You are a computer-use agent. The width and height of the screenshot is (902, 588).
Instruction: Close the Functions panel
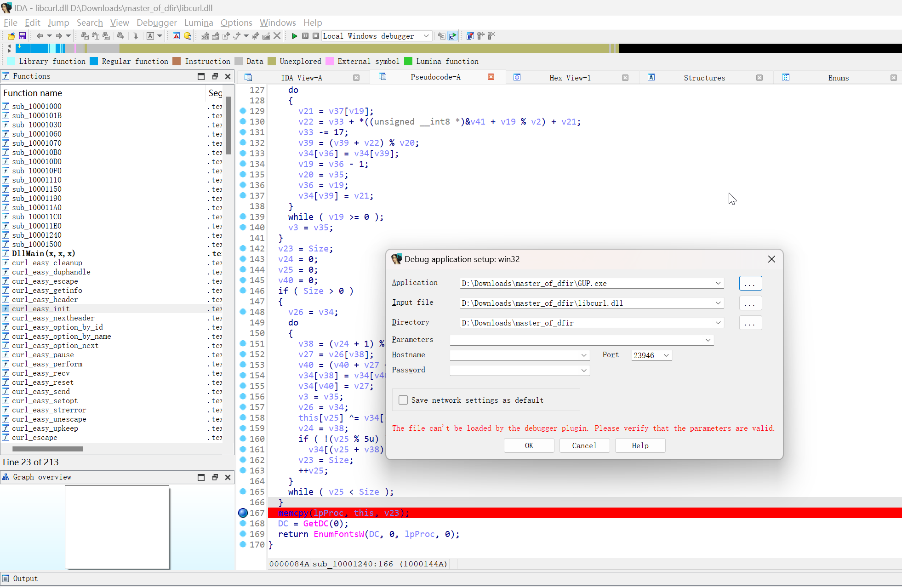228,76
